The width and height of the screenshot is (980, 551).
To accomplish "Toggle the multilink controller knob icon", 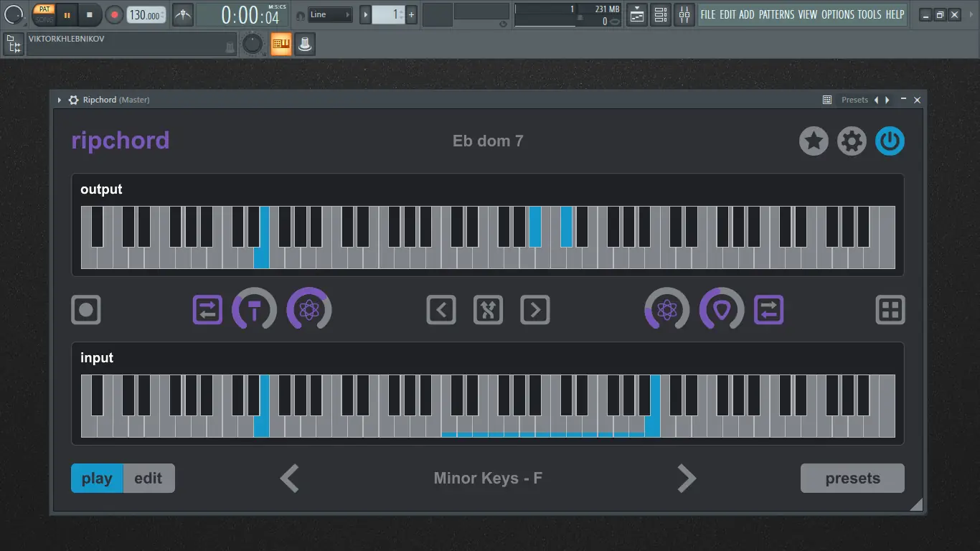I will [x=305, y=44].
